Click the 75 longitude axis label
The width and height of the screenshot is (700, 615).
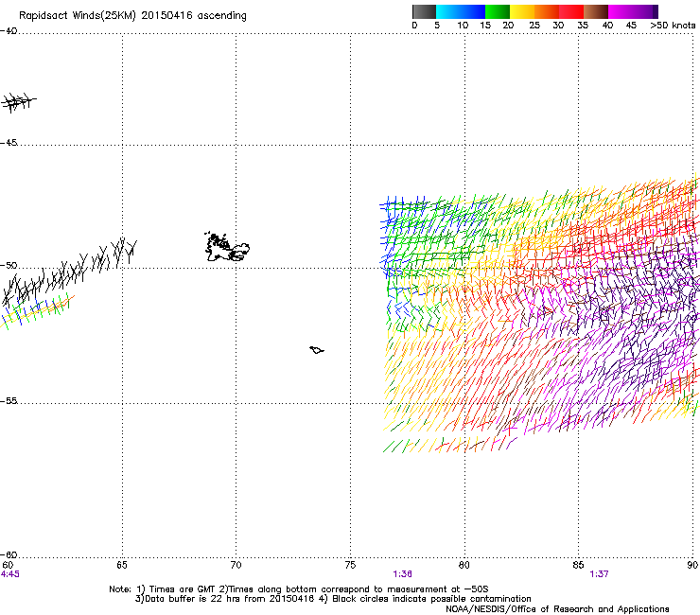point(350,565)
